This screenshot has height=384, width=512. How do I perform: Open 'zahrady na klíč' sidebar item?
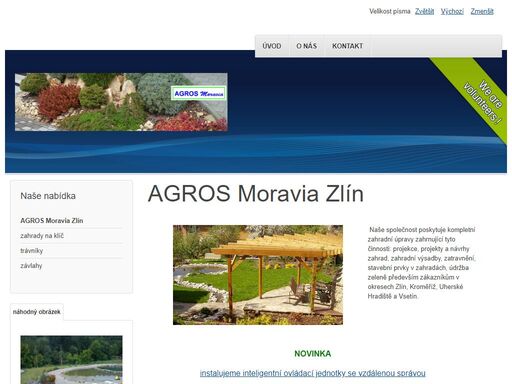pyautogui.click(x=42, y=236)
